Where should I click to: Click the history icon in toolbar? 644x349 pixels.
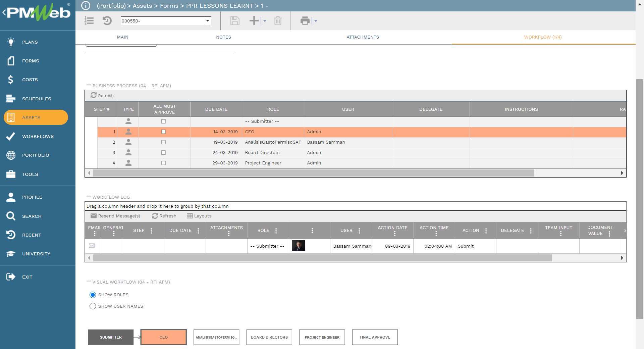107,21
